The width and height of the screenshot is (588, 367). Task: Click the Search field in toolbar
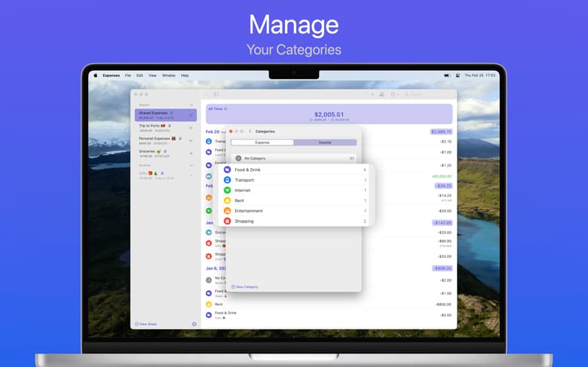coord(429,94)
